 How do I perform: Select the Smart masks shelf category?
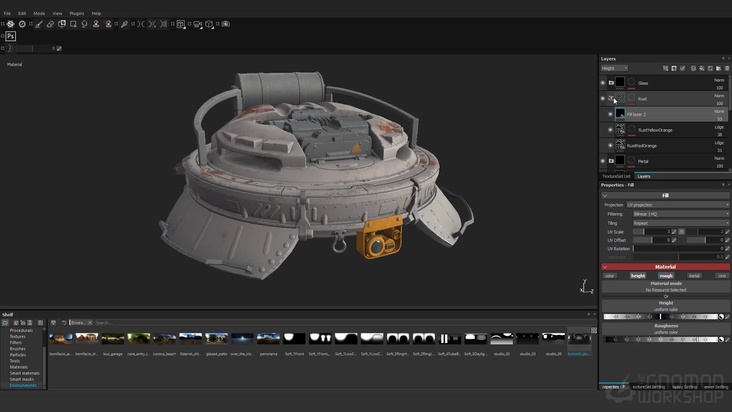click(x=22, y=379)
